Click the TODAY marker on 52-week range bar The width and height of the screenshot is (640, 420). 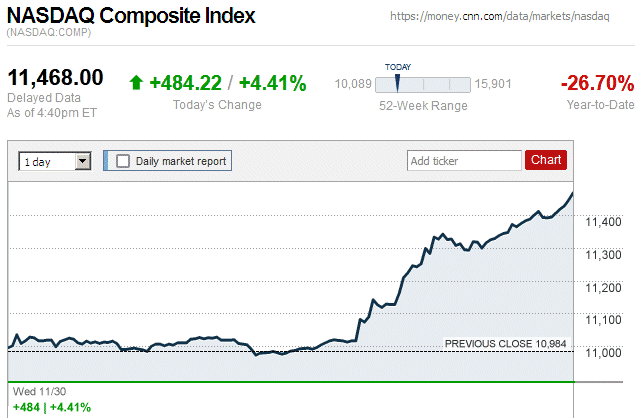[397, 82]
